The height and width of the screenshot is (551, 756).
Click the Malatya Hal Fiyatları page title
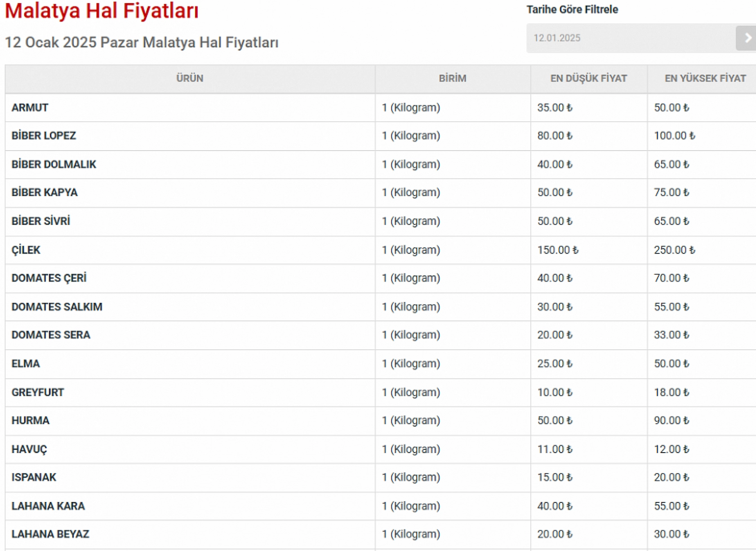coord(102,11)
